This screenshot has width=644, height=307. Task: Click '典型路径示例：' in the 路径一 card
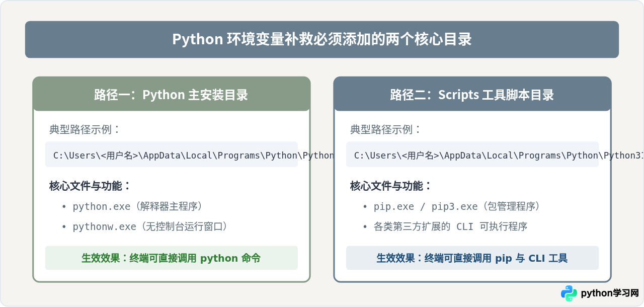tap(85, 129)
